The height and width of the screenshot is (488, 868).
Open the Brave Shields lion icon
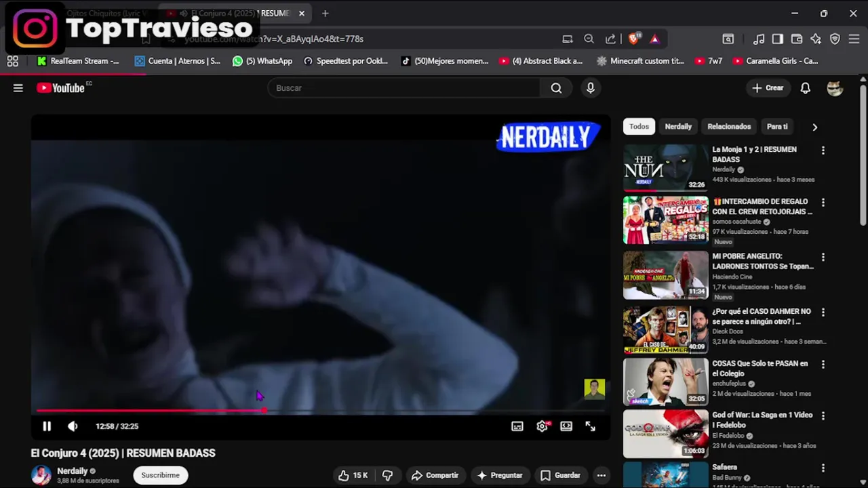(x=633, y=39)
